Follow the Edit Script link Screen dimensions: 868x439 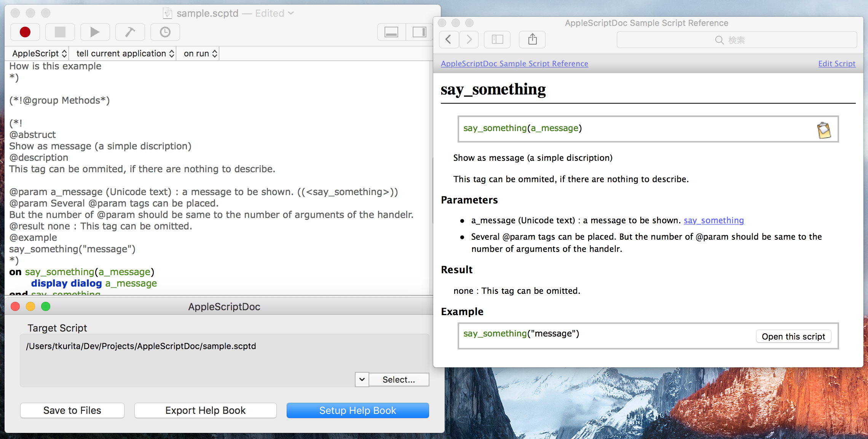pos(836,64)
